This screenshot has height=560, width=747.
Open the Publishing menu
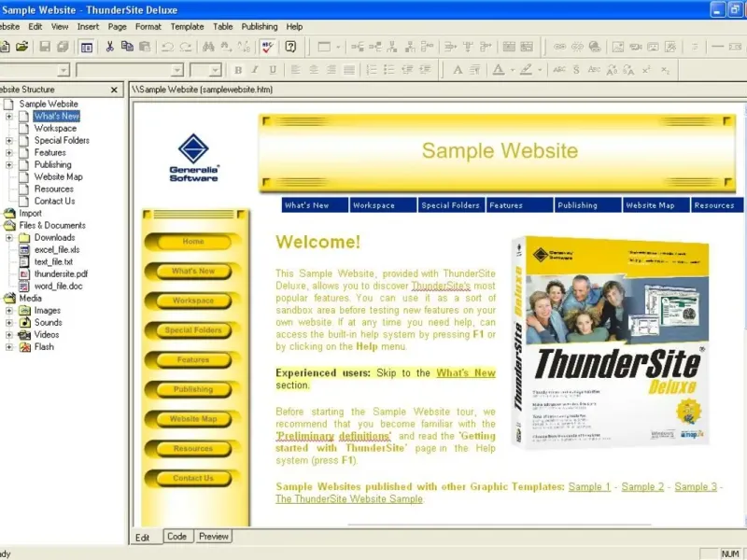pos(260,27)
